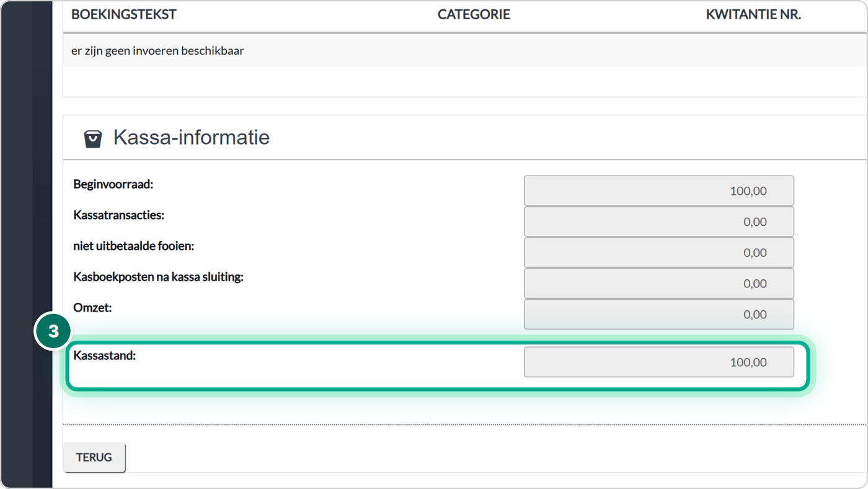
Task: Select the Beginvoorraad amount field
Action: coord(658,191)
